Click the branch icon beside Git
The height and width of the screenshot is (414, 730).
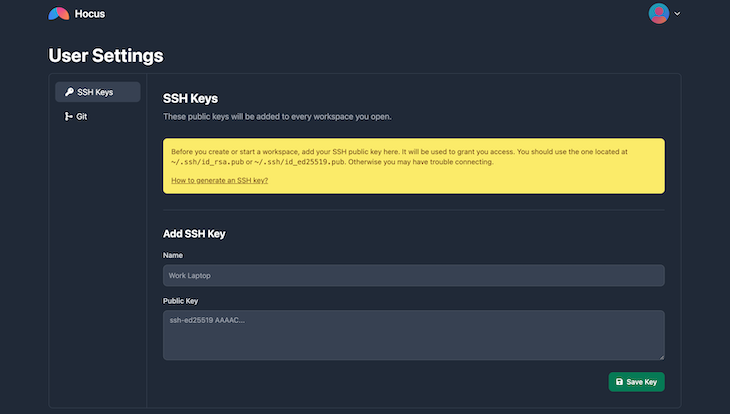tap(68, 116)
